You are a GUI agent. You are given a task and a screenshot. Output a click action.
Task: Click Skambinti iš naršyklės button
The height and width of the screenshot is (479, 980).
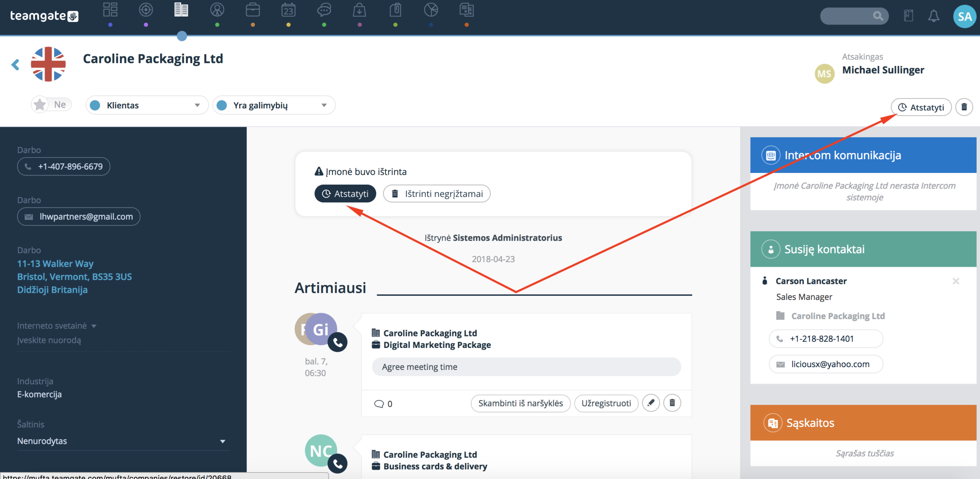pyautogui.click(x=521, y=404)
